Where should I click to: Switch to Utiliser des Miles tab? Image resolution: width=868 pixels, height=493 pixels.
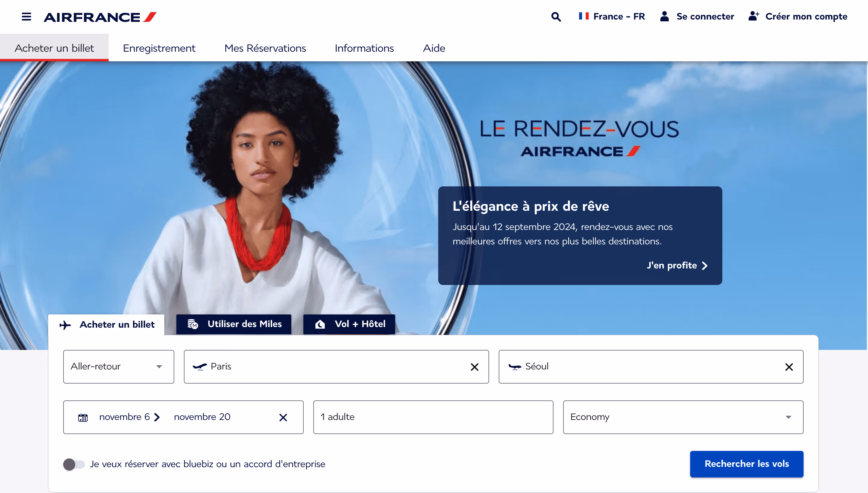pos(234,324)
